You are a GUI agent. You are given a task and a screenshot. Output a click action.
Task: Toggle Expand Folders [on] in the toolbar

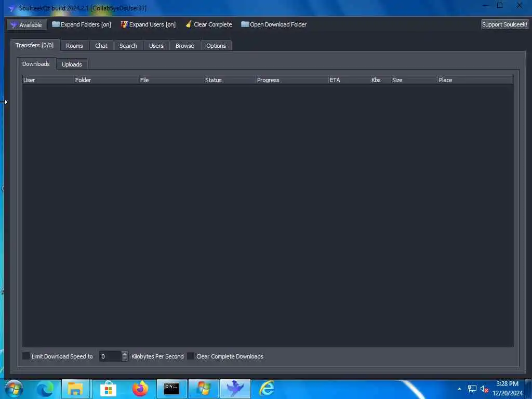click(82, 24)
